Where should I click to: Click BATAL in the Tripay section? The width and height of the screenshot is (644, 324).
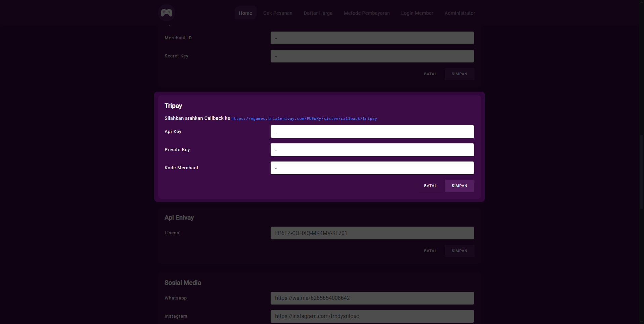[x=430, y=186]
